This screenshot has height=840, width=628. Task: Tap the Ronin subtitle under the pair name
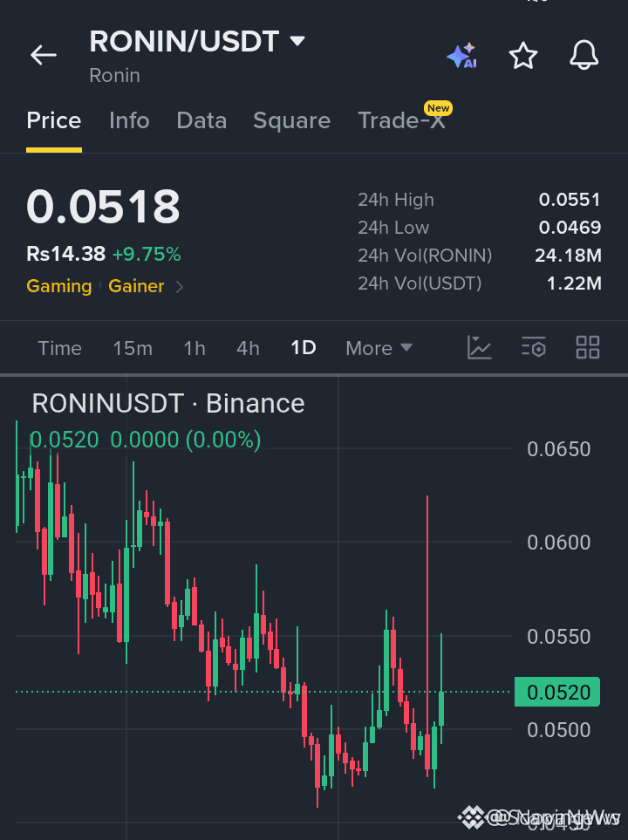114,76
